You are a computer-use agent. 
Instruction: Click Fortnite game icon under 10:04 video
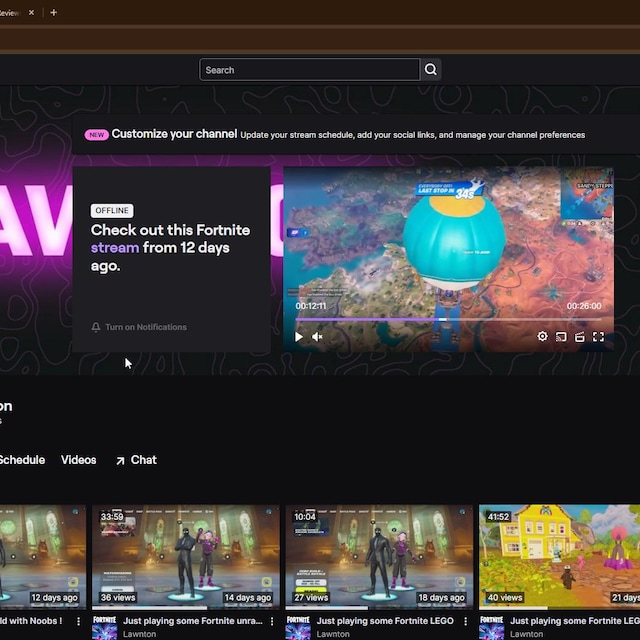(298, 627)
